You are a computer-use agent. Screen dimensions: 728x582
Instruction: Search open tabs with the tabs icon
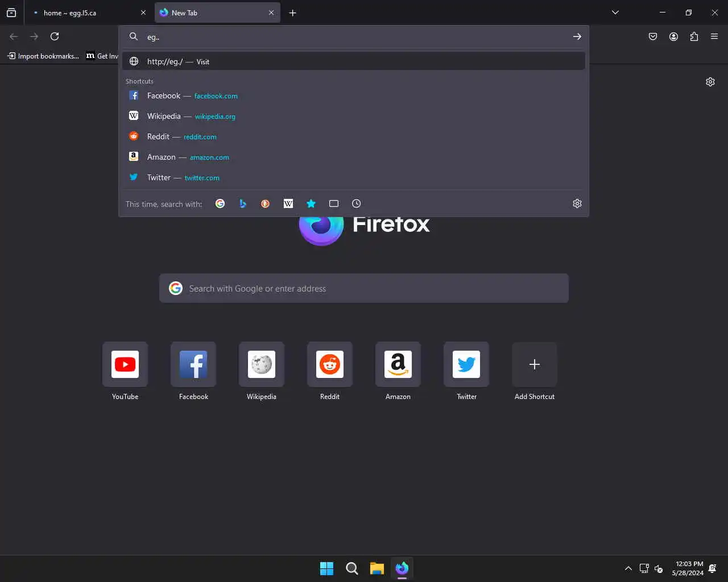click(334, 203)
